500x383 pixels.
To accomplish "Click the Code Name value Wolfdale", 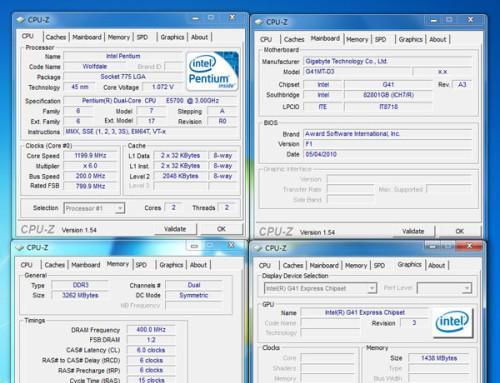I will coord(95,66).
